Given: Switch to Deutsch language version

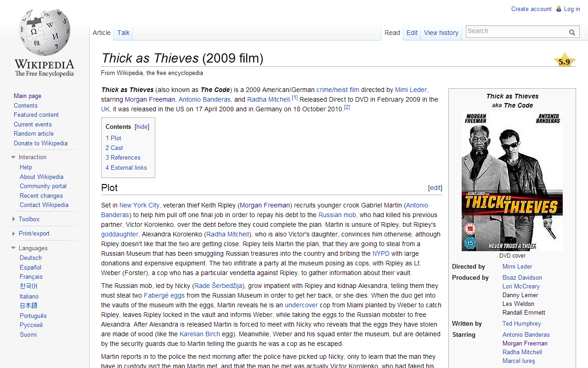Looking at the screenshot, I should (31, 258).
